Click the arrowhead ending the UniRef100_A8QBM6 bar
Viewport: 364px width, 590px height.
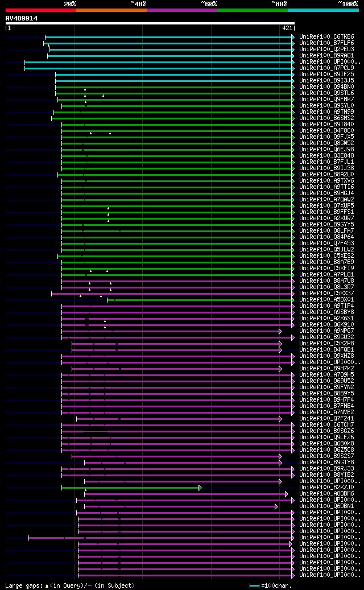point(287,494)
